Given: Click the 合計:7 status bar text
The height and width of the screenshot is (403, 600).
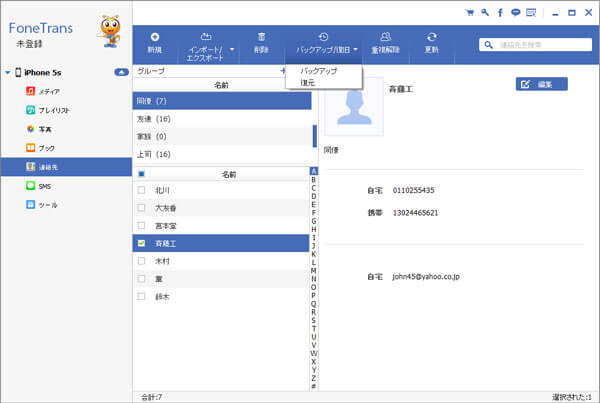Looking at the screenshot, I should (x=152, y=397).
